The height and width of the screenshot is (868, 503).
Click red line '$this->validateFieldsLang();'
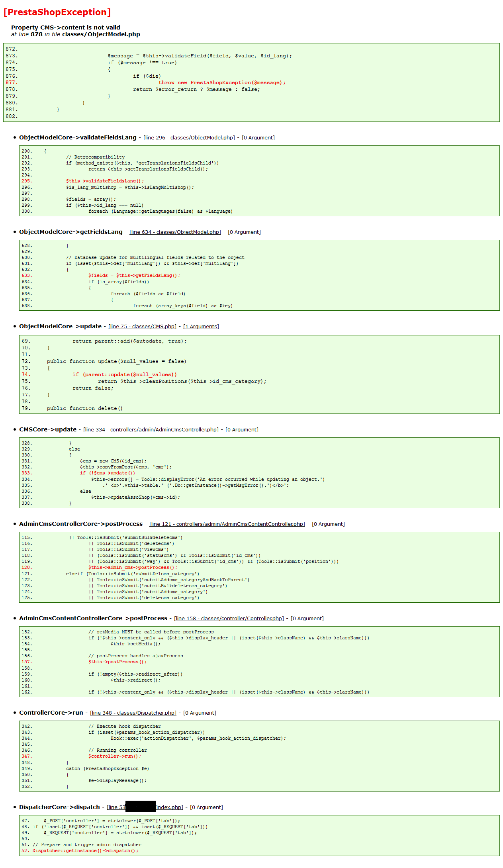point(105,181)
